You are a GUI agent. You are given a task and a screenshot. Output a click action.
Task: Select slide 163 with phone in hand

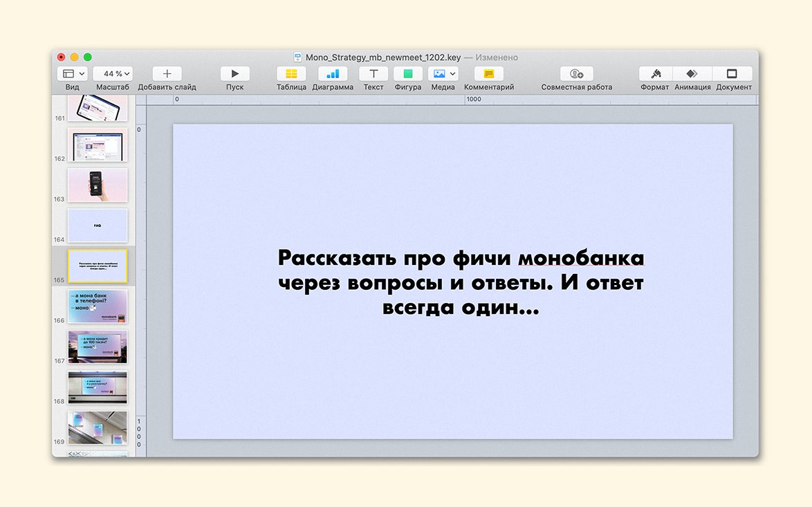(98, 185)
